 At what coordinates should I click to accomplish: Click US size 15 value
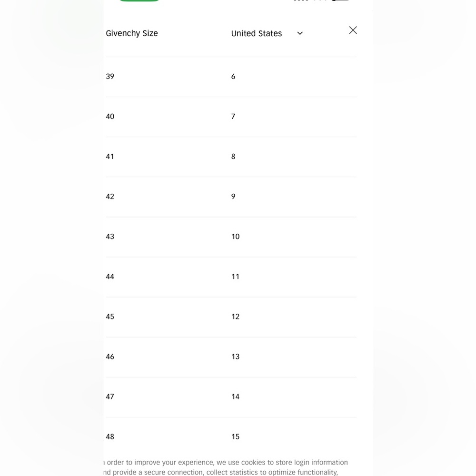coord(236,436)
